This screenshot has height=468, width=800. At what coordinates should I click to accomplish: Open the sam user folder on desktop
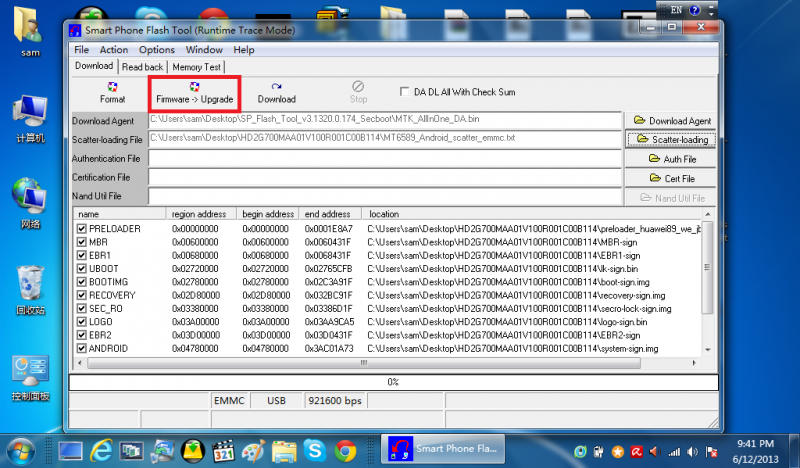click(30, 31)
